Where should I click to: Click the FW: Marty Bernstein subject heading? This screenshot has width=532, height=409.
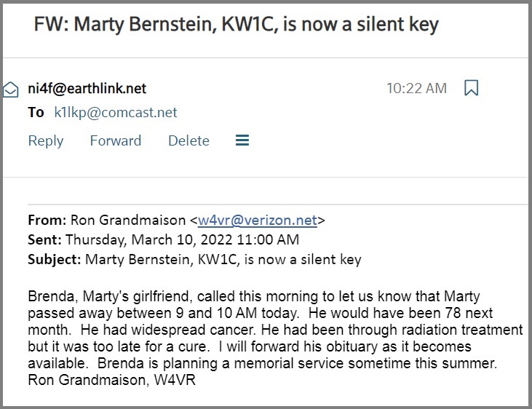[237, 25]
